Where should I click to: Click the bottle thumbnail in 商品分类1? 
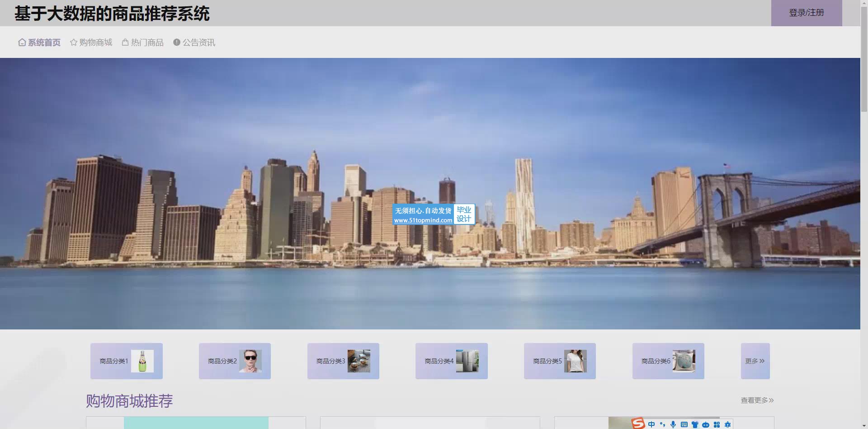(x=142, y=361)
